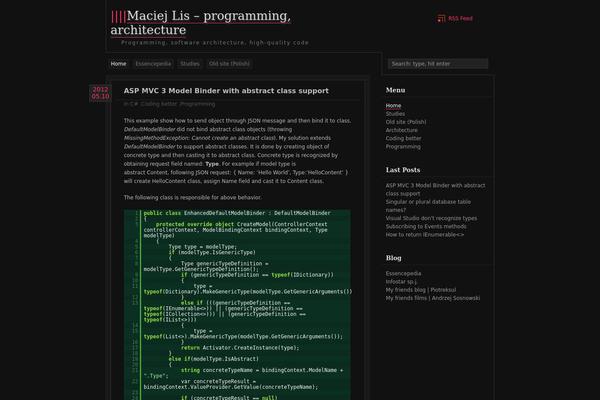Open Studies in the sidebar Menu

click(x=395, y=114)
